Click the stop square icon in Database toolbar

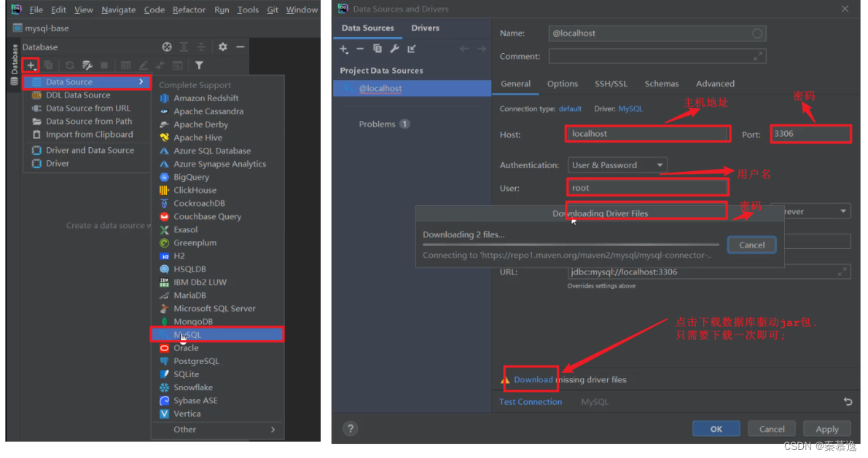[x=104, y=66]
